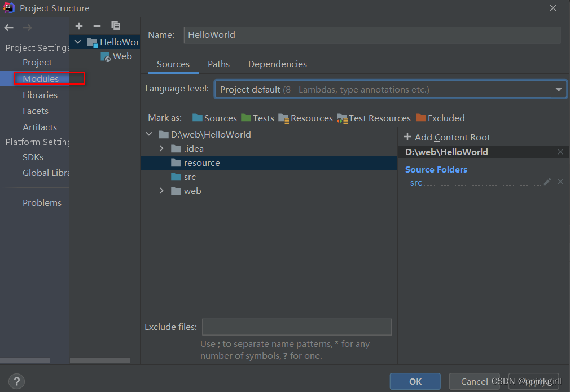This screenshot has height=392, width=570.
Task: Collapse the HelloWorld module tree
Action: coord(77,42)
